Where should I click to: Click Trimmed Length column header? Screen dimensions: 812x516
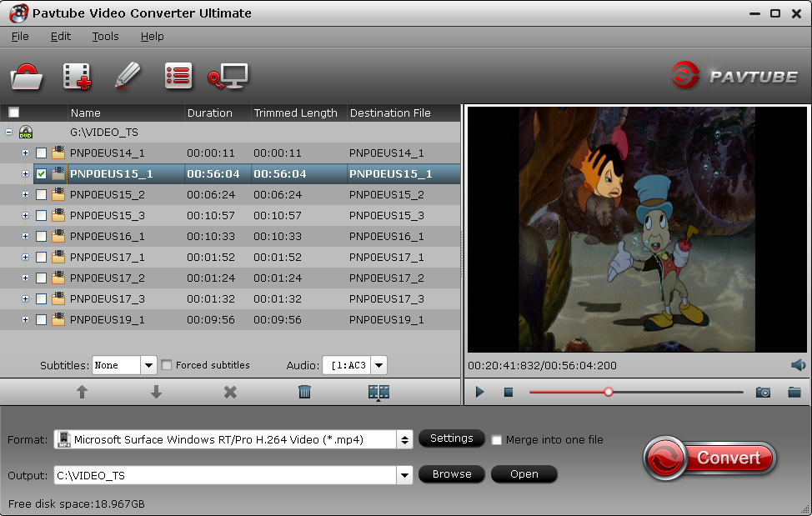click(298, 113)
